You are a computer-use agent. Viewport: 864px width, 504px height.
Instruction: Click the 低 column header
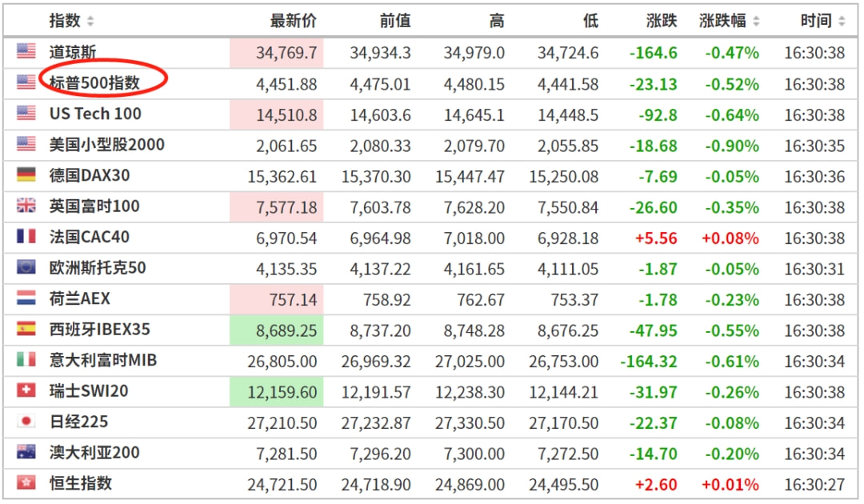click(x=590, y=21)
